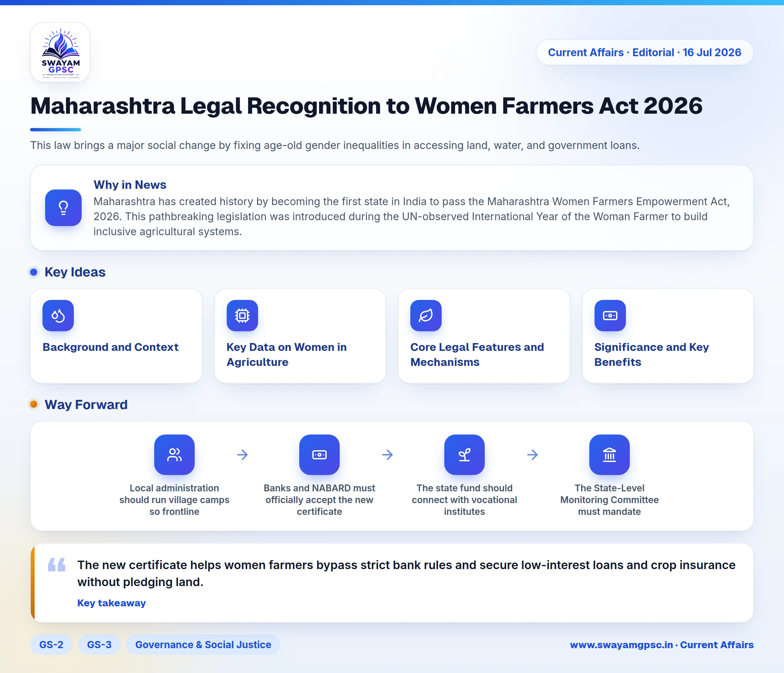Click the Key Ideas section heading
Image resolution: width=784 pixels, height=673 pixels.
click(75, 272)
